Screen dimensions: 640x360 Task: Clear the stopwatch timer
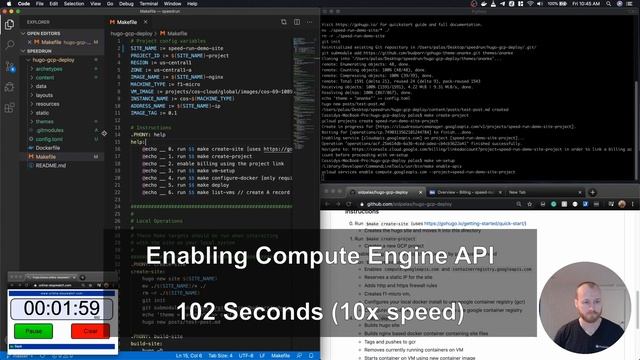tap(90, 331)
